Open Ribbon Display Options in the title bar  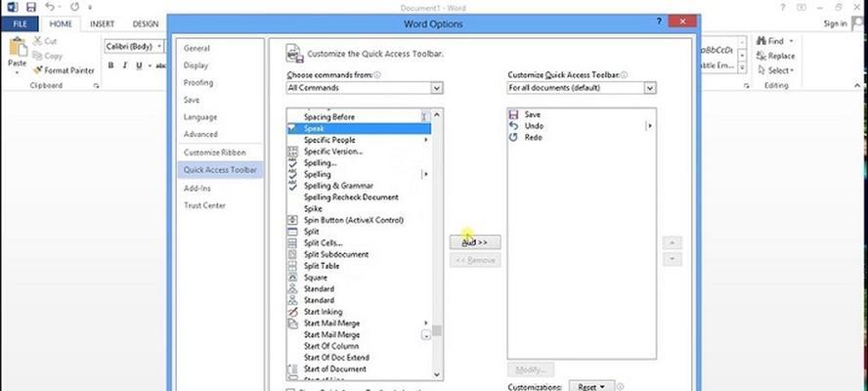(801, 7)
